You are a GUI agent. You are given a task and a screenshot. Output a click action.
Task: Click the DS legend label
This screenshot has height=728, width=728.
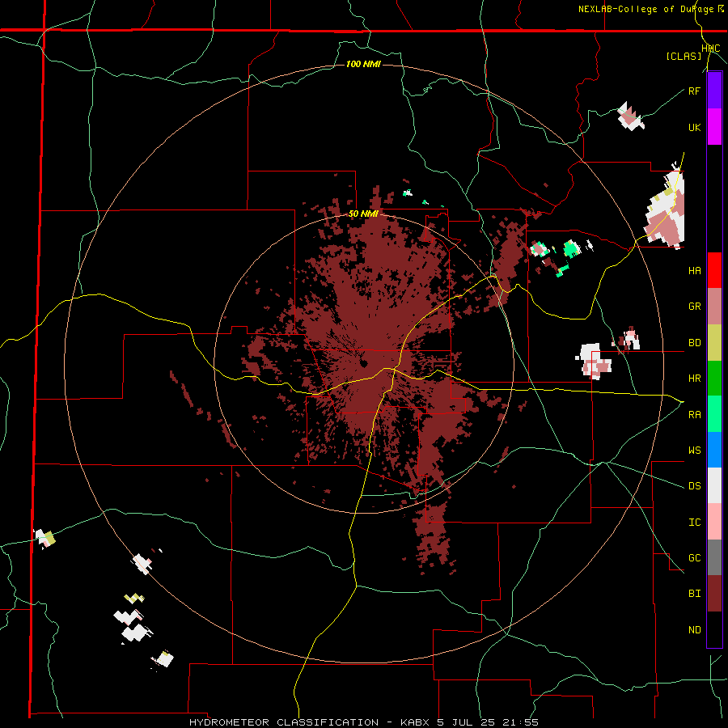(694, 486)
